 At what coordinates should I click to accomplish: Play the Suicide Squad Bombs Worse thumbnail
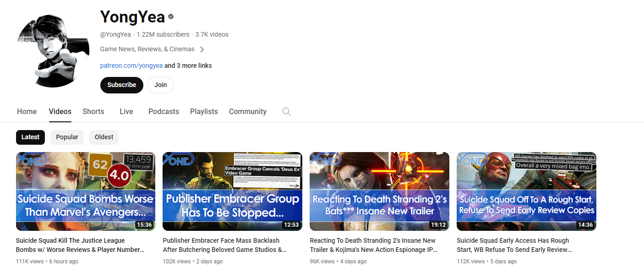click(x=86, y=191)
